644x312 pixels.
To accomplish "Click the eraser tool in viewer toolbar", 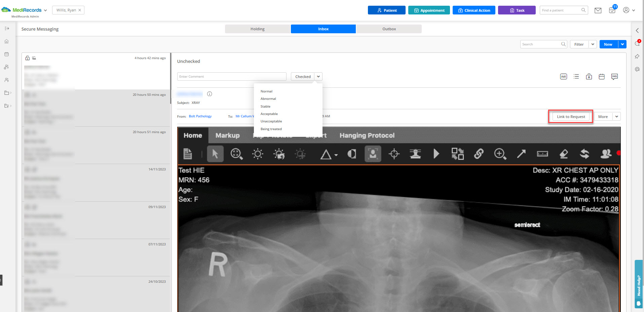I will coord(564,154).
